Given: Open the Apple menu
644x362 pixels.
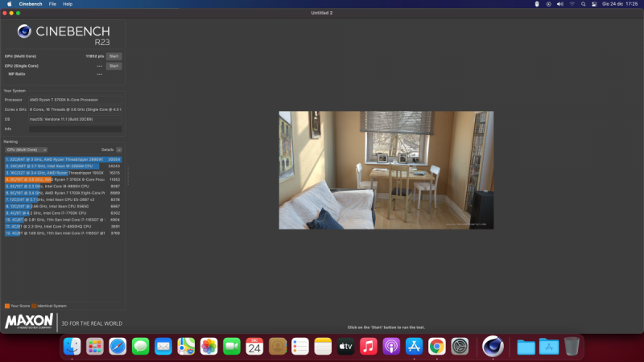Looking at the screenshot, I should point(9,4).
